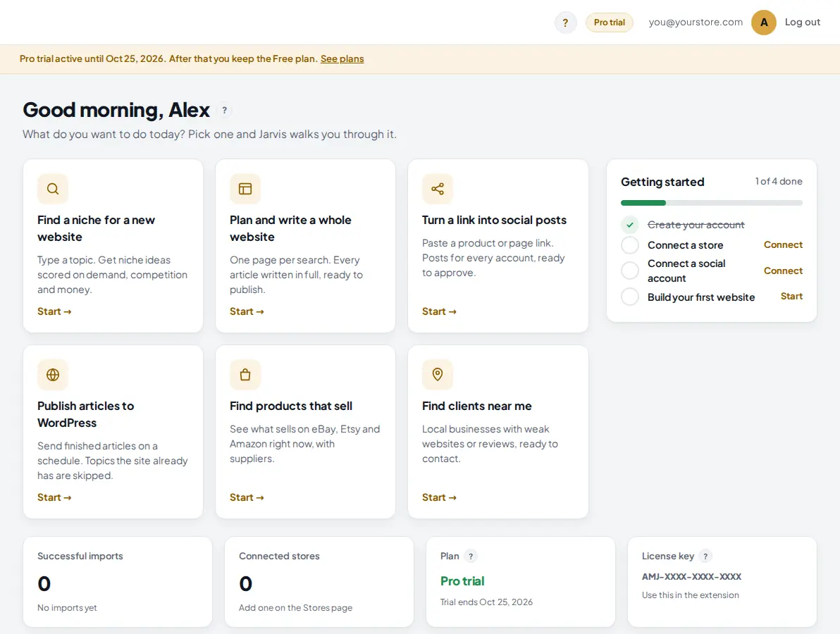
Task: Click the map pin icon on the clients card
Action: 437,374
